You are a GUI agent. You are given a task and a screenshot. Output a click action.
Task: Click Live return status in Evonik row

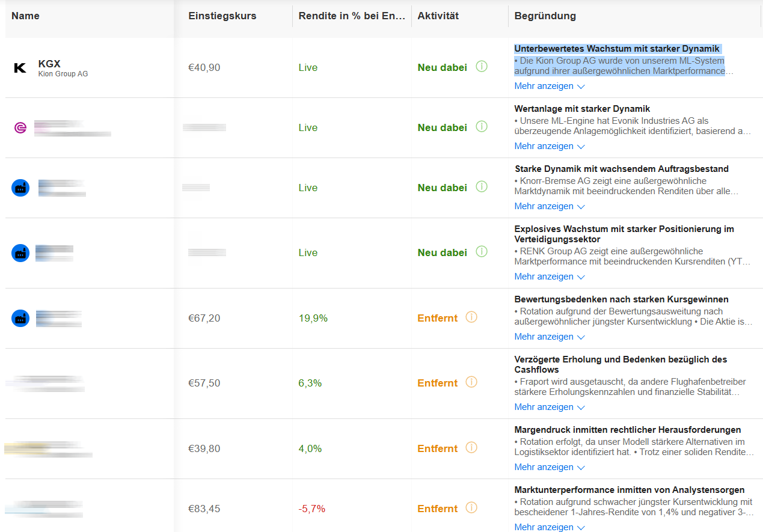[308, 127]
